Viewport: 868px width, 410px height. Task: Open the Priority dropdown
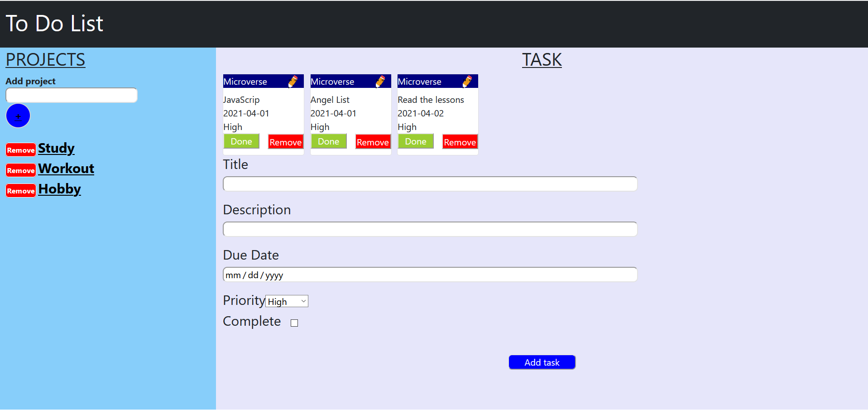point(287,301)
